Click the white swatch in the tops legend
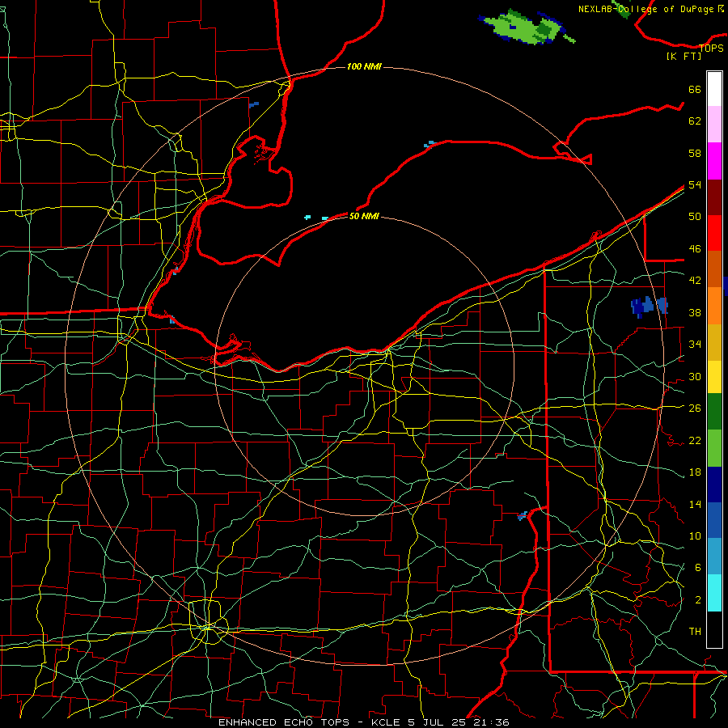Image resolution: width=728 pixels, height=728 pixels. coord(714,89)
